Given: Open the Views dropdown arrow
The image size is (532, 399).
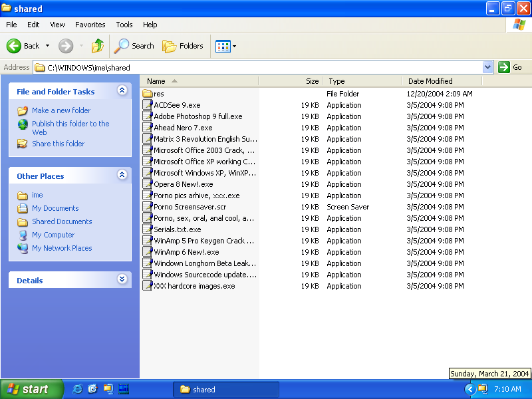Looking at the screenshot, I should pos(235,46).
